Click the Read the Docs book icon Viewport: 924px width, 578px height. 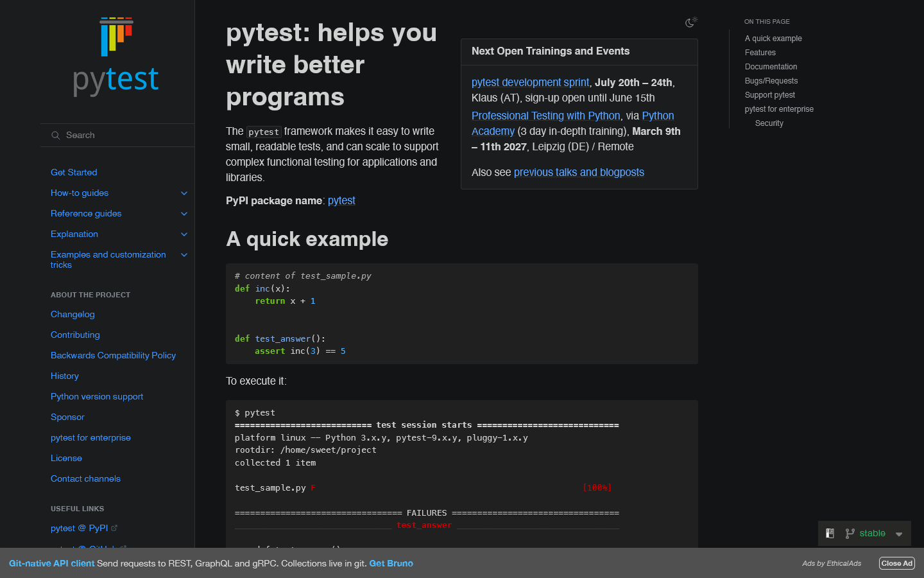830,533
